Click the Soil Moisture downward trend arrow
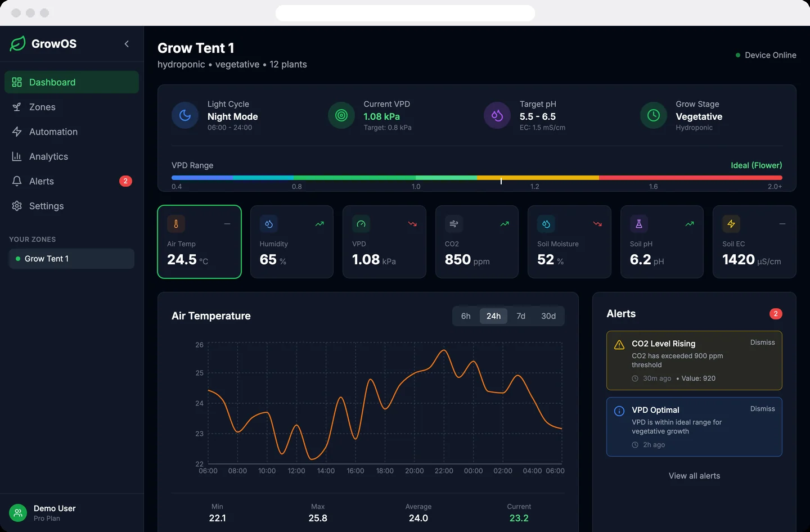The image size is (810, 532). 597,224
